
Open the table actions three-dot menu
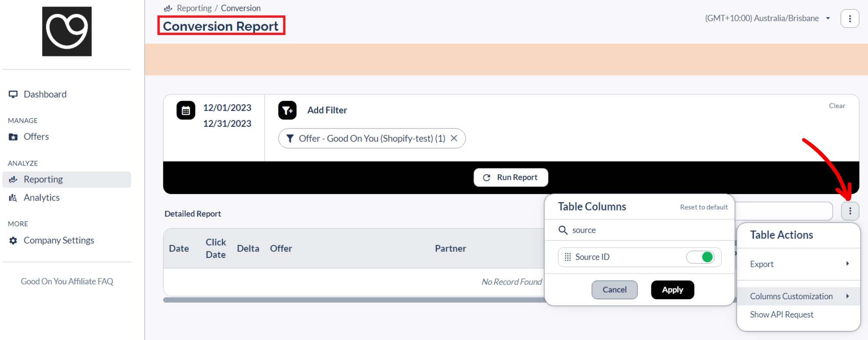pos(850,211)
